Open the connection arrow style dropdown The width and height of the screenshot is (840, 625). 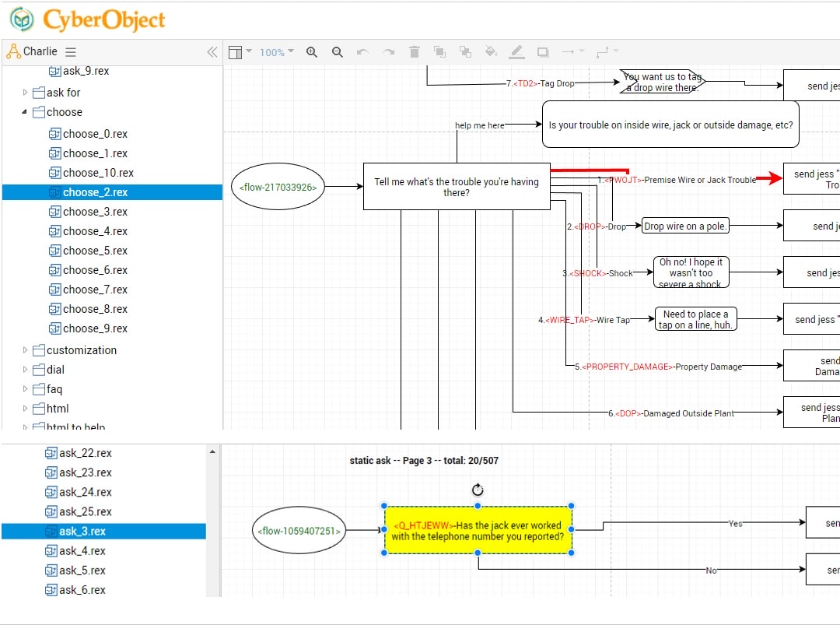[x=572, y=52]
